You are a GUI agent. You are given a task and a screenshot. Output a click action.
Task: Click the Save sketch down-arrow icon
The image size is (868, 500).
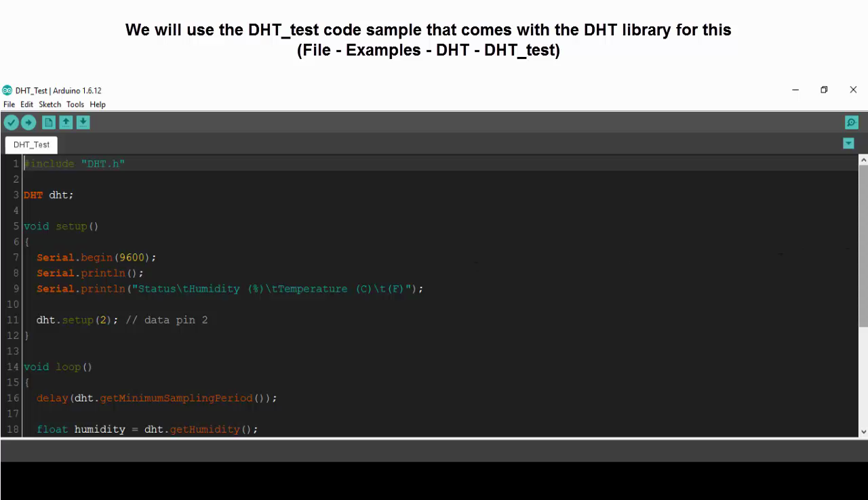coord(83,123)
